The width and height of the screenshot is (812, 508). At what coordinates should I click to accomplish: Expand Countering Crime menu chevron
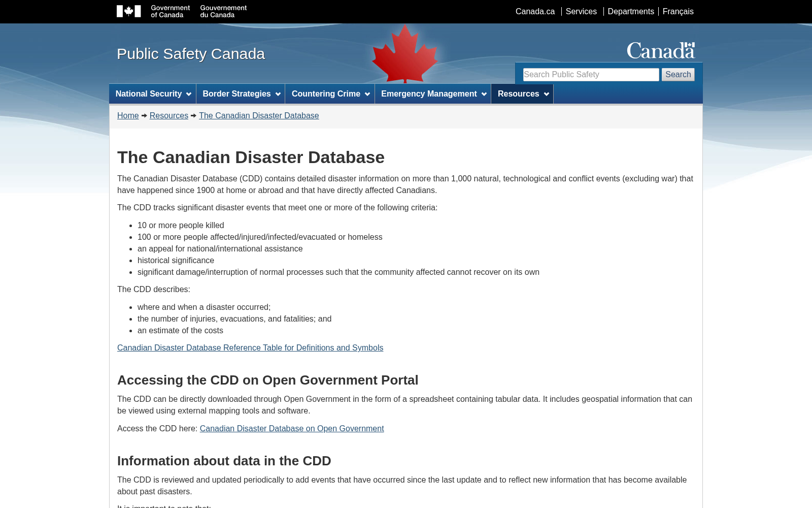click(367, 94)
